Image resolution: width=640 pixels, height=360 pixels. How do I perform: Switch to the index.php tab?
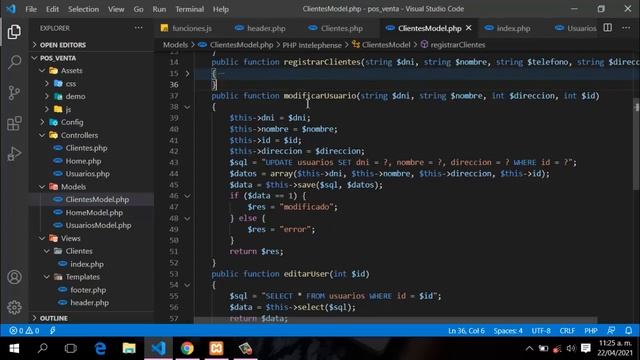[x=509, y=28]
